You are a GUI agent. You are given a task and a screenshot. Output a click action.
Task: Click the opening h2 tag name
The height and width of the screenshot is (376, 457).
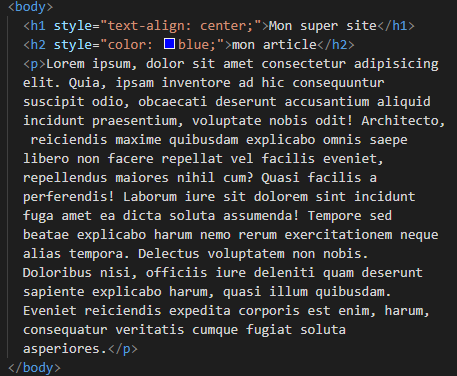[38, 45]
